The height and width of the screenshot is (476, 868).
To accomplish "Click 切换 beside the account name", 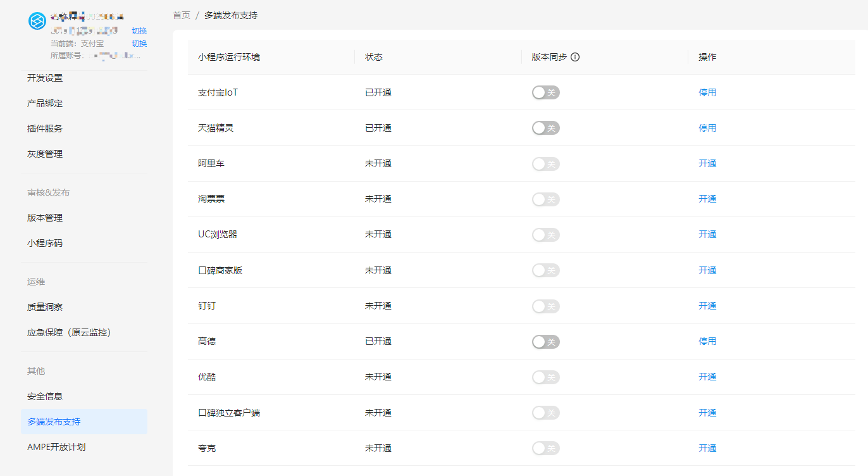I will pos(139,31).
